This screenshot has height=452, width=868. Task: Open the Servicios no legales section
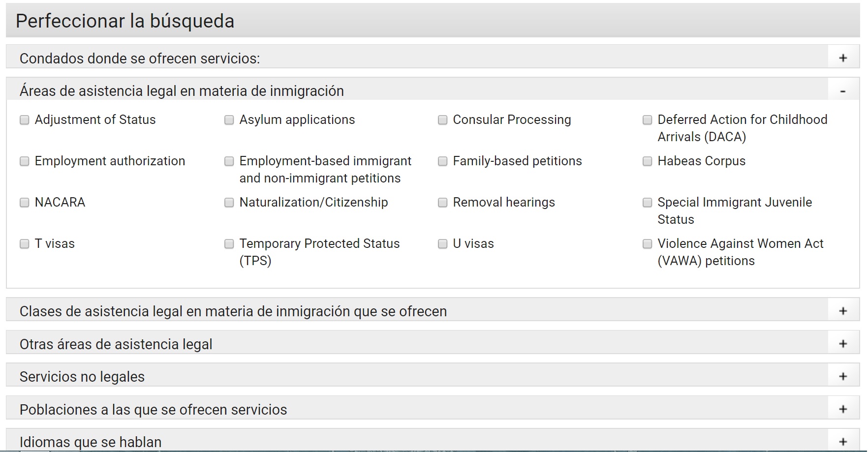[843, 376]
